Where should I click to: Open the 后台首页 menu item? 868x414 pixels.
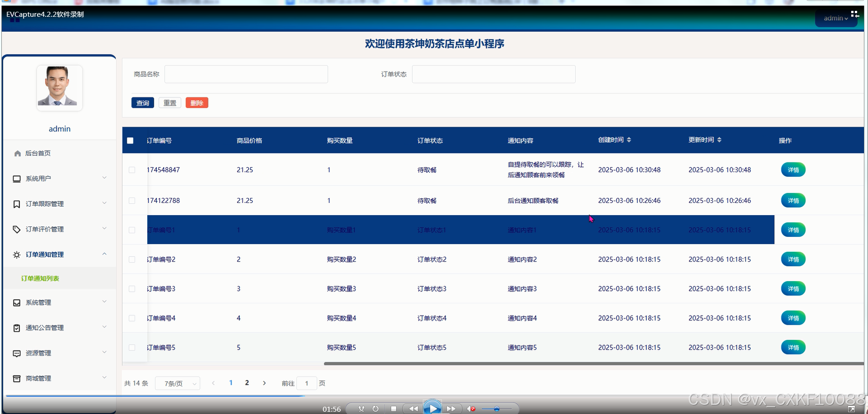click(x=59, y=154)
